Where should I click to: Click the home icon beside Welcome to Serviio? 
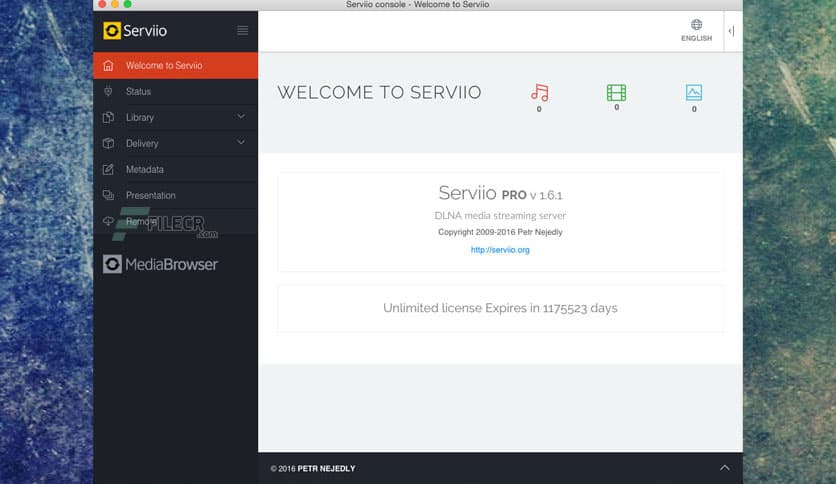coord(108,66)
